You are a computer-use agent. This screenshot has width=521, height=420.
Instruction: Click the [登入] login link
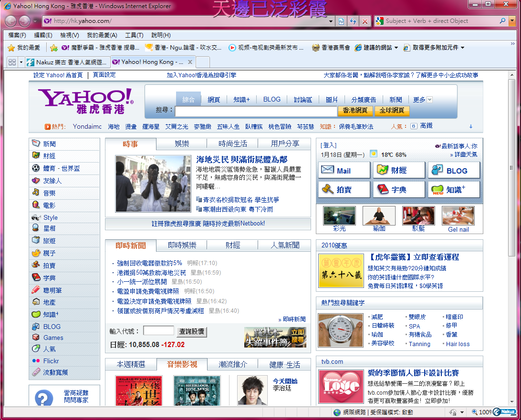pyautogui.click(x=328, y=145)
